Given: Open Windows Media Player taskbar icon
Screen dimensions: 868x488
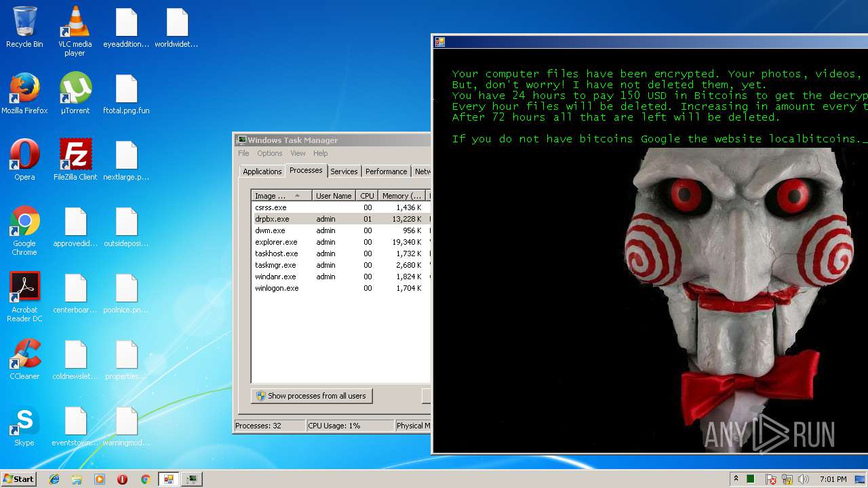Looking at the screenshot, I should (100, 479).
